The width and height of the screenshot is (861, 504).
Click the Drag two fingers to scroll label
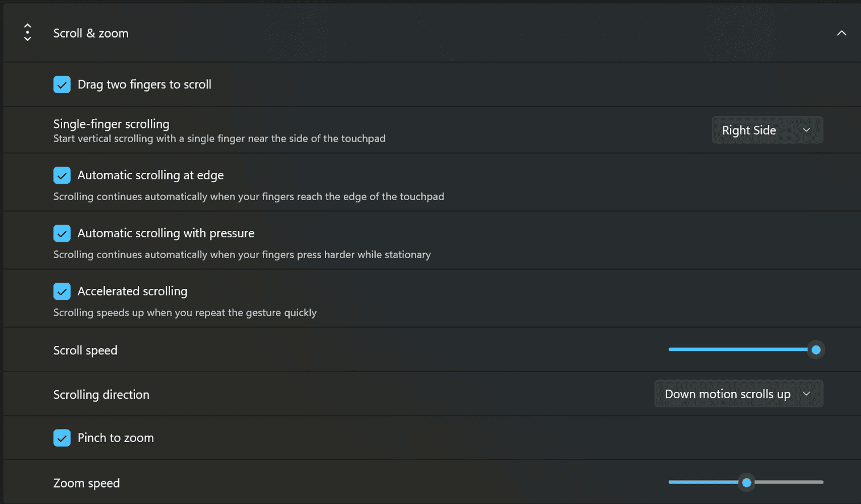pyautogui.click(x=145, y=84)
